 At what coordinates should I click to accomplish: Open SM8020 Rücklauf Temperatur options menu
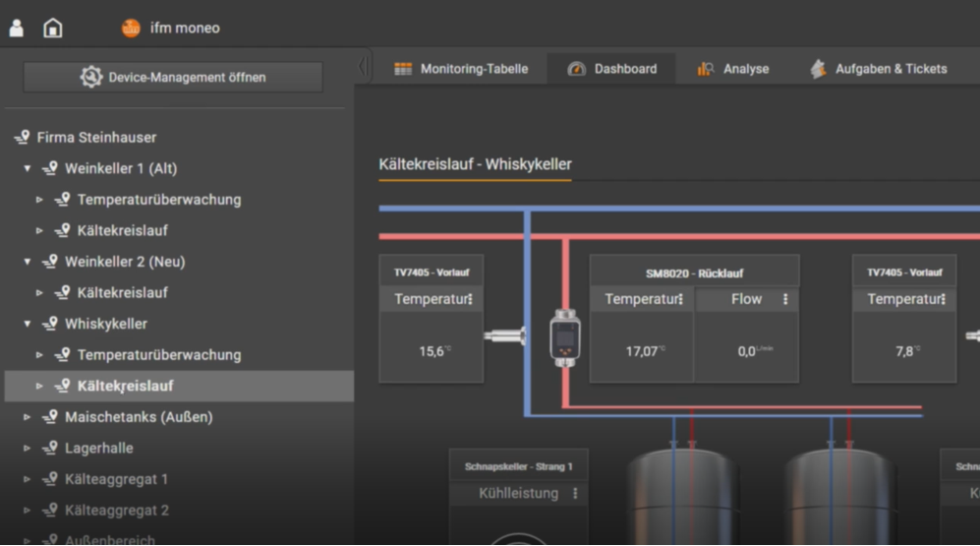pos(681,300)
